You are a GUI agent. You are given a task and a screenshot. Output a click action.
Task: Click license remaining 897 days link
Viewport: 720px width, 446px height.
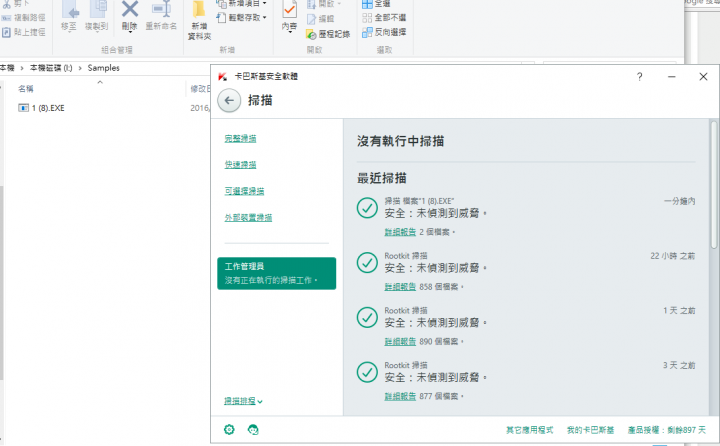point(667,430)
